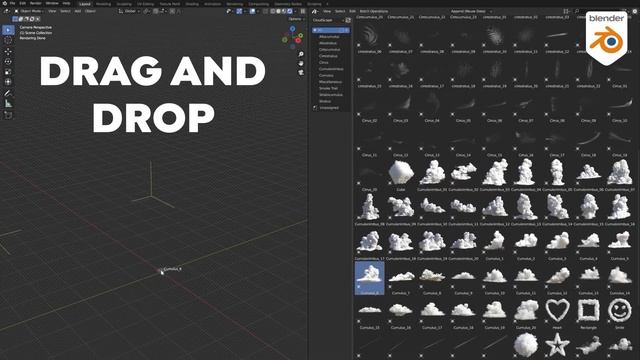640x360 pixels.
Task: Switch to material preview shading
Action: click(x=284, y=11)
